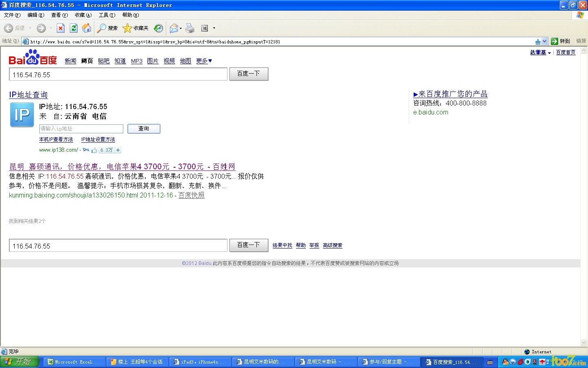This screenshot has height=368, width=588.
Task: Open the IP地址查询 result title link
Action: pos(28,94)
